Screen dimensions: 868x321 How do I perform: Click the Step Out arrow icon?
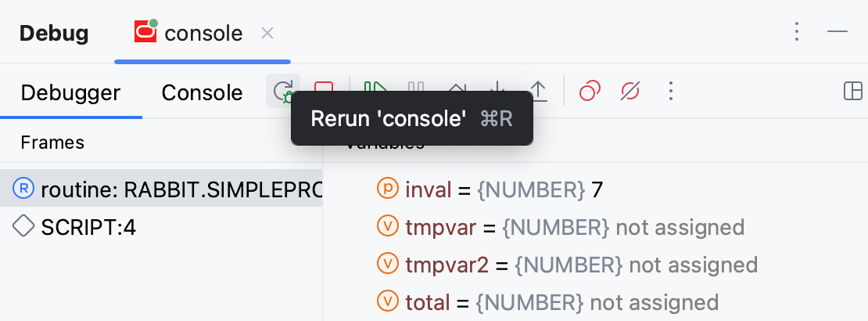coord(538,92)
